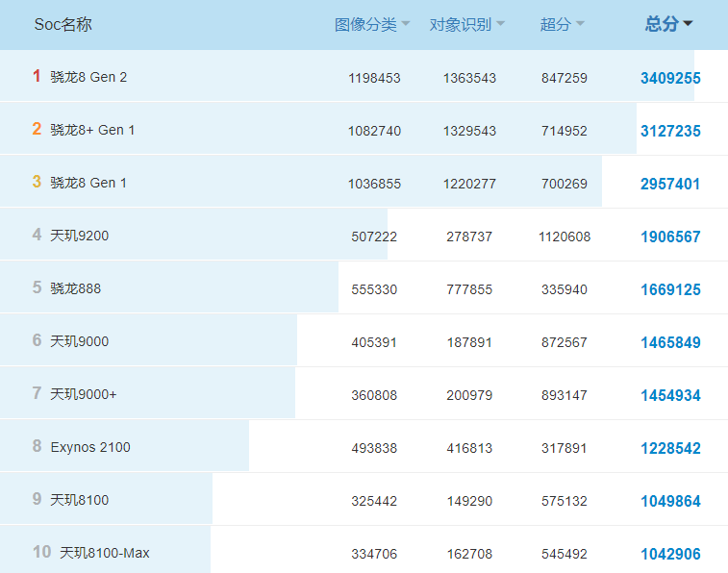
Task: Click object recognition value 416813
Action: [x=469, y=448]
